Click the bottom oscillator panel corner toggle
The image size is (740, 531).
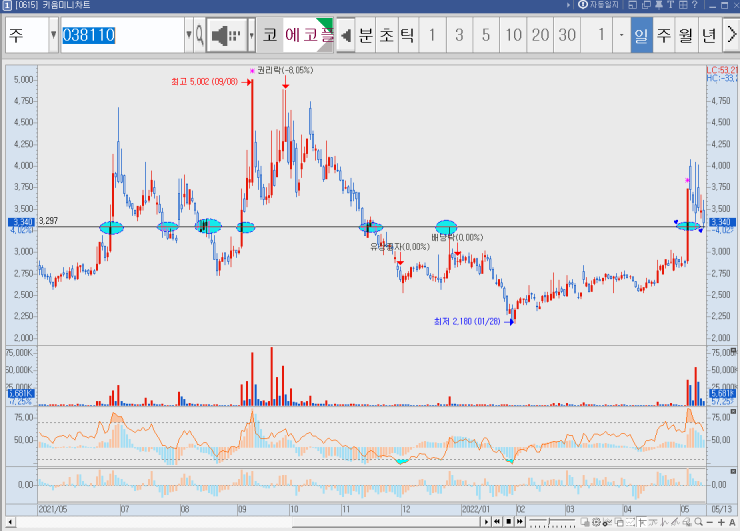tap(733, 472)
